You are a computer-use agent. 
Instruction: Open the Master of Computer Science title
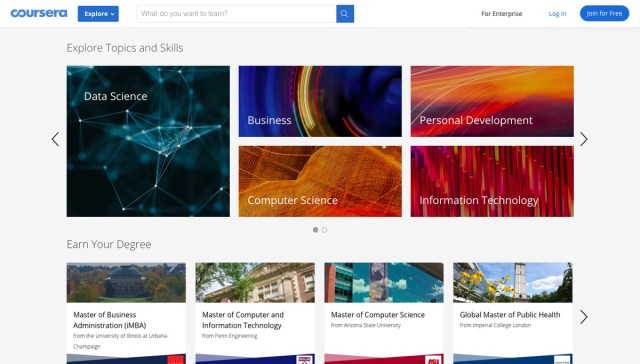pos(378,315)
